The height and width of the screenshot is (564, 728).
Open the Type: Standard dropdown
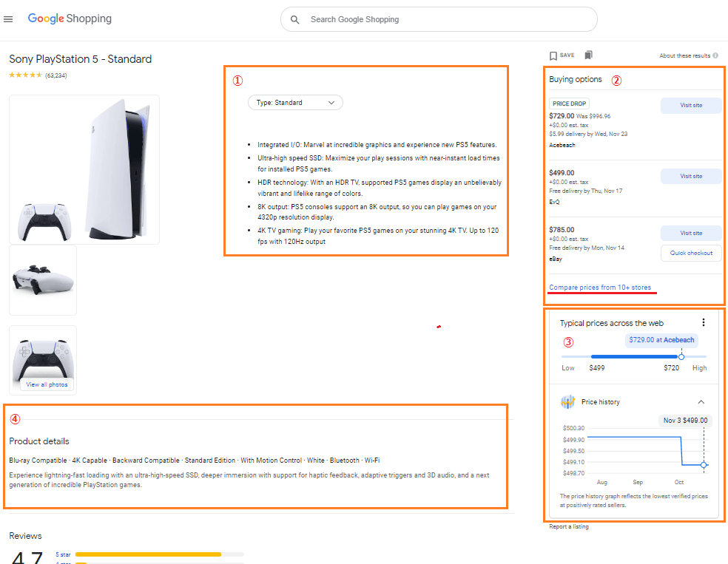tap(295, 103)
